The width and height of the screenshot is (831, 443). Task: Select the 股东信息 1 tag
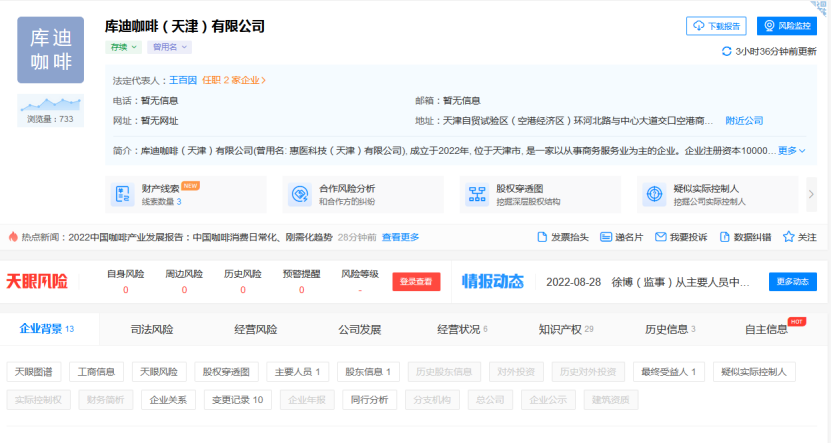tap(368, 372)
